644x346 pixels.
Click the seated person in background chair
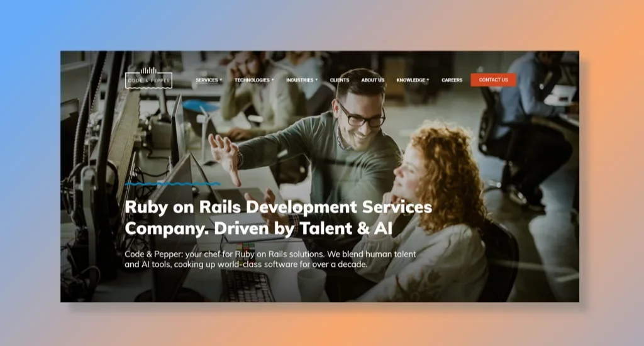531,107
